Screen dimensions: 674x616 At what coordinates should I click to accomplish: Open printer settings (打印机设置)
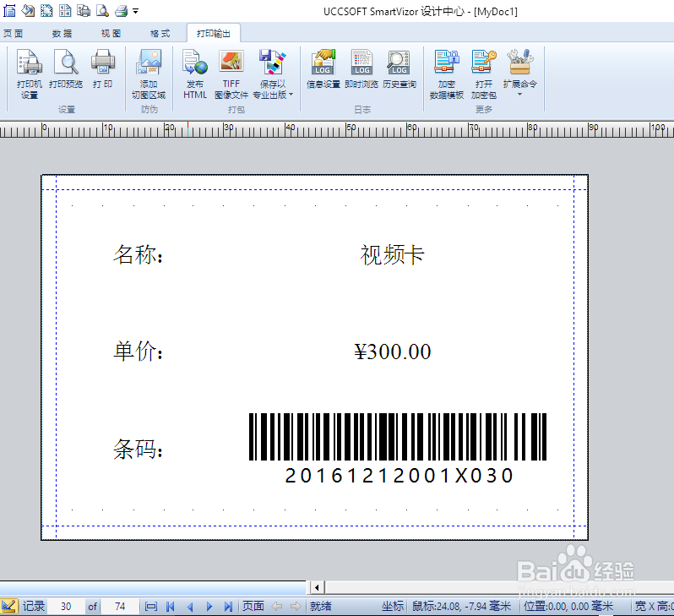pos(30,74)
